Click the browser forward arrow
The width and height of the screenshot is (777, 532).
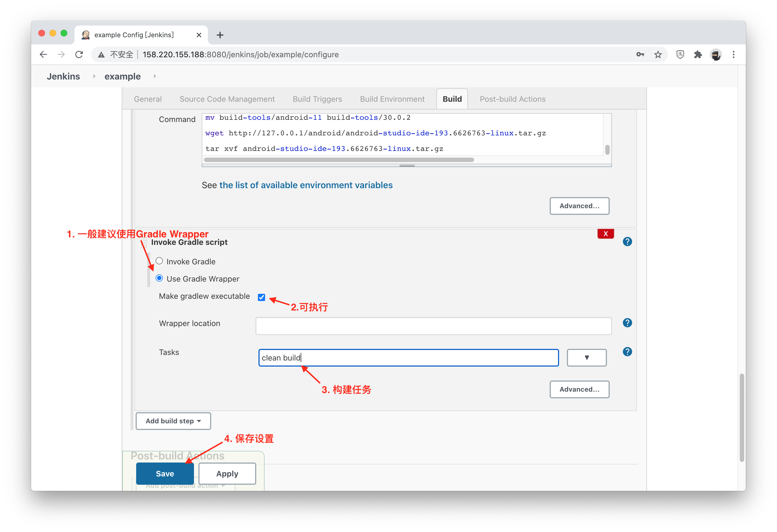point(61,54)
